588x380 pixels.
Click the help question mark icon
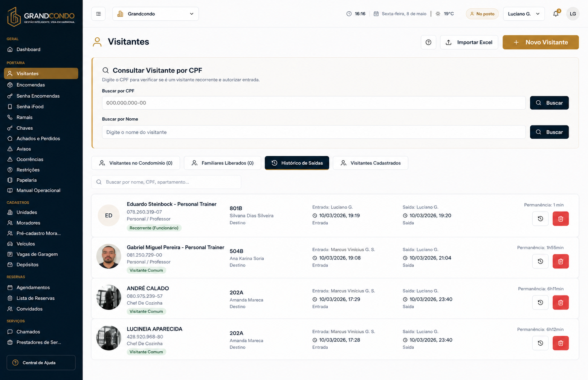428,42
